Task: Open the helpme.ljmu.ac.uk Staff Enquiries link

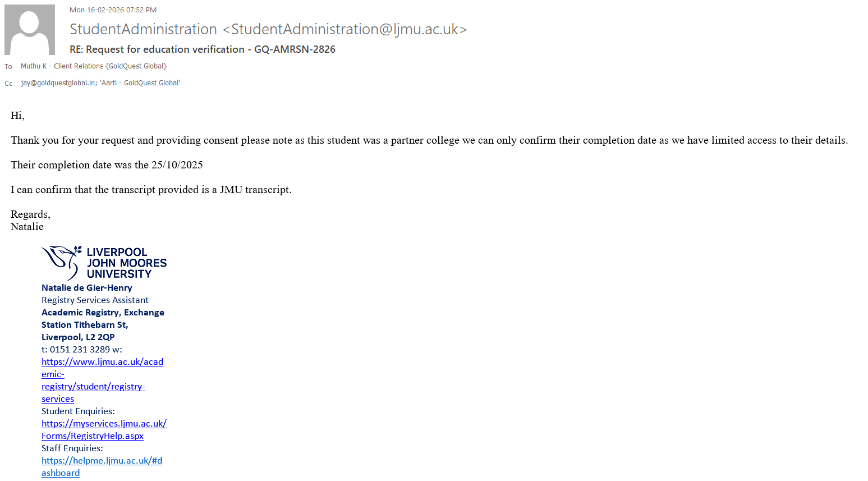Action: click(x=102, y=461)
